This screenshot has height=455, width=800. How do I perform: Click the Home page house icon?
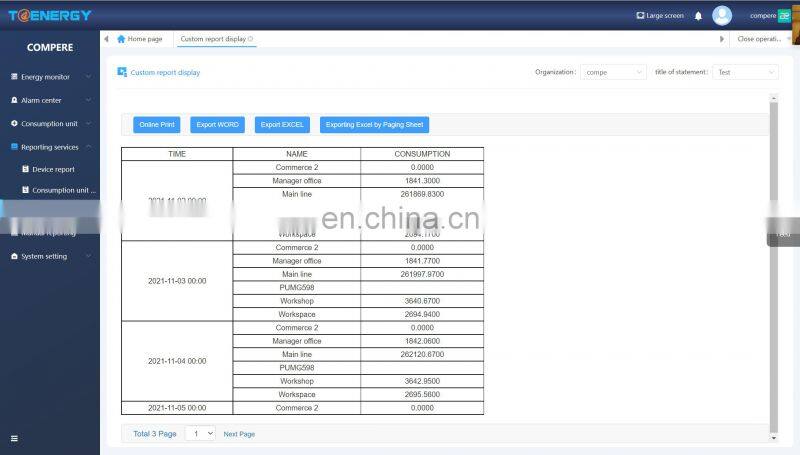click(122, 39)
